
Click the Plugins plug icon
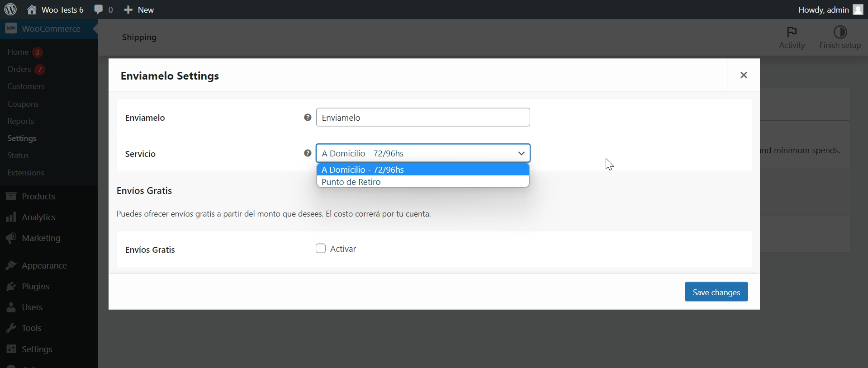pyautogui.click(x=11, y=286)
